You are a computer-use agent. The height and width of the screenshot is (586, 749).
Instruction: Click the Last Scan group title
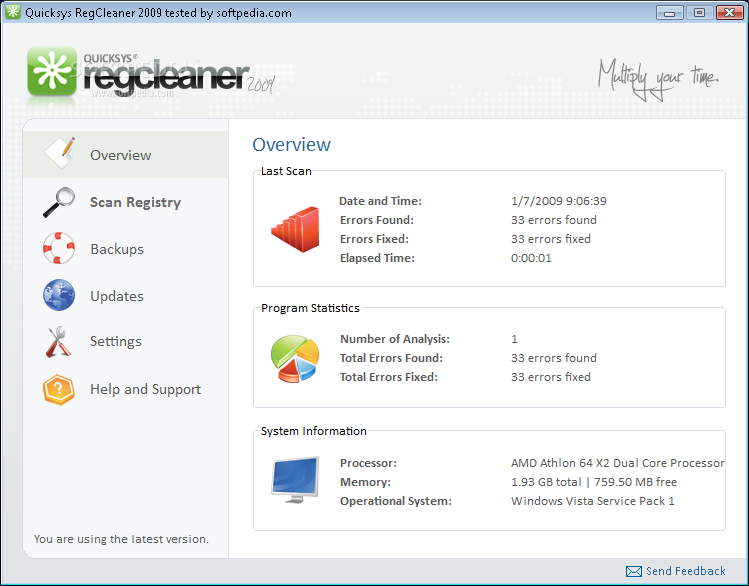click(286, 171)
